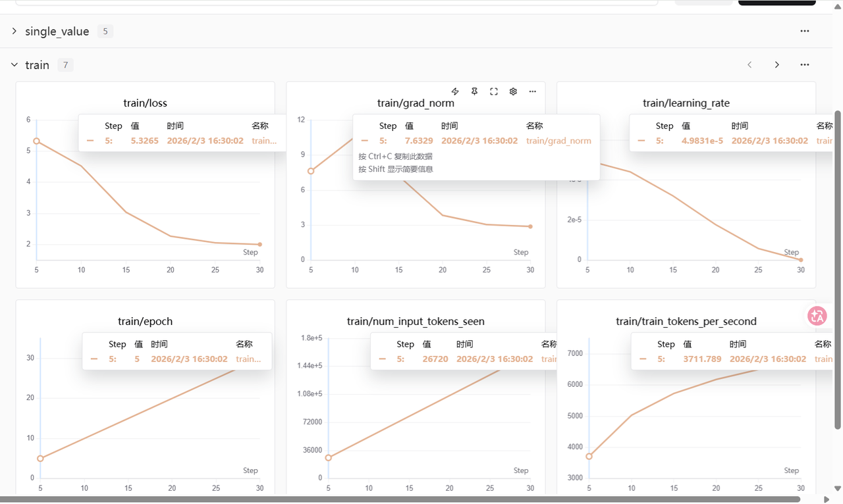The image size is (843, 504).
Task: Expand the single_value section
Action: (14, 31)
